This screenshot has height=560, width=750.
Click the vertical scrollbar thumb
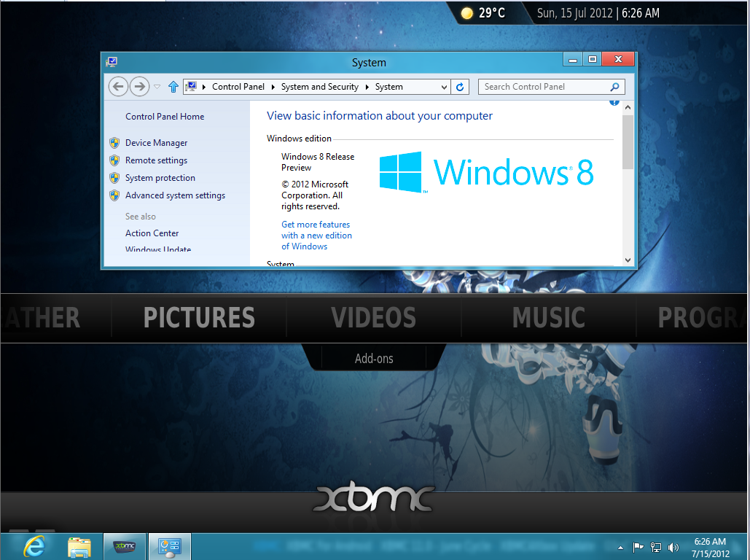pos(628,141)
